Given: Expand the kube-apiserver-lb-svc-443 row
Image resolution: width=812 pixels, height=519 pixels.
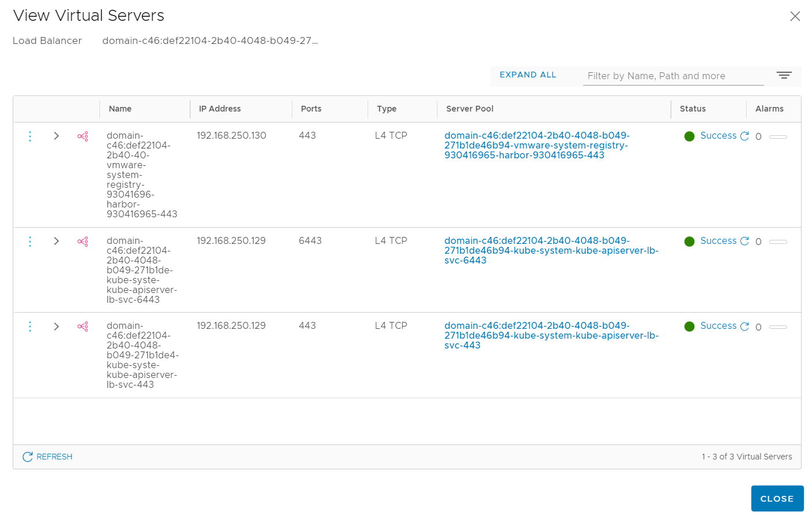Looking at the screenshot, I should (56, 327).
